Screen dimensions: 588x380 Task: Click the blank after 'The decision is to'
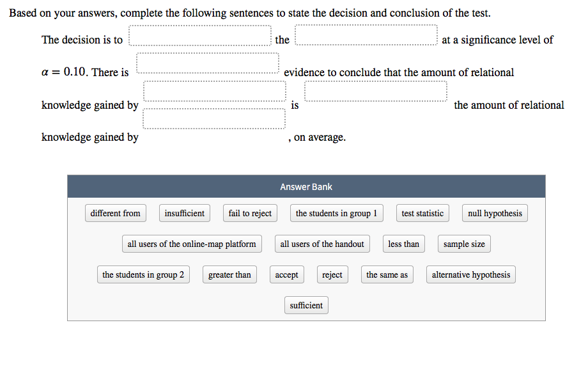200,36
